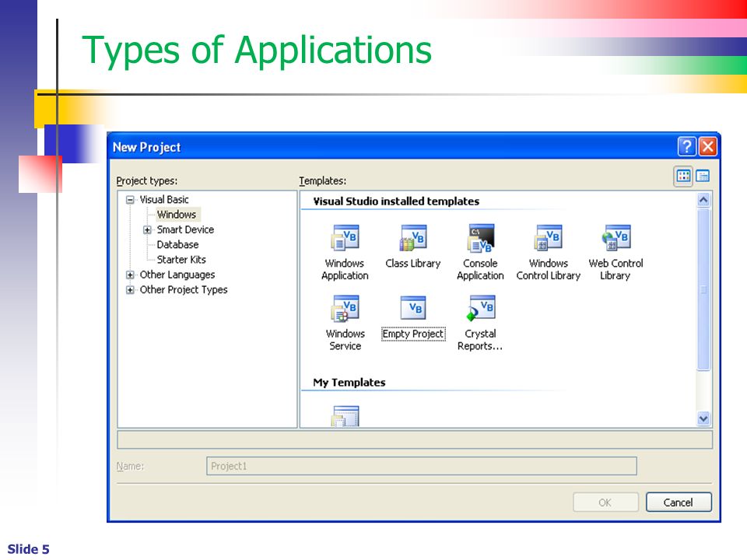Select the Starter Kits project type

[x=181, y=260]
